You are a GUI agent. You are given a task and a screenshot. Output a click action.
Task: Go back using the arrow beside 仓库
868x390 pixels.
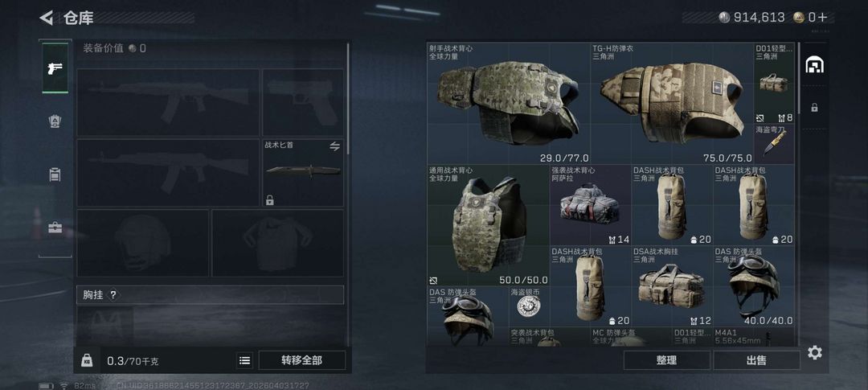47,18
